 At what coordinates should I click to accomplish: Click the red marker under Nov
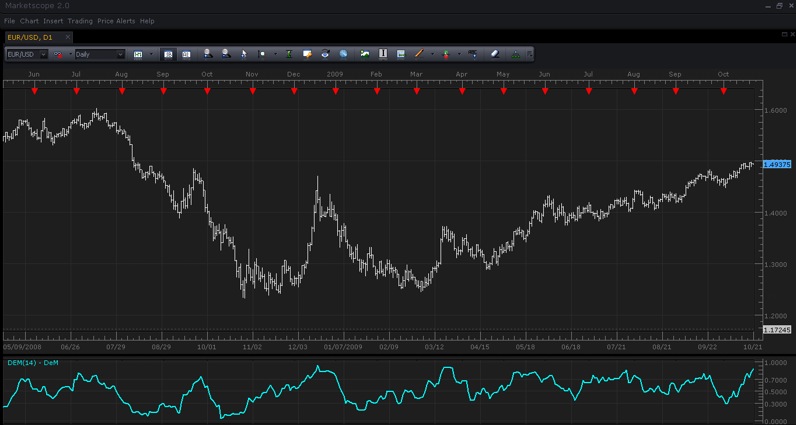click(x=252, y=91)
